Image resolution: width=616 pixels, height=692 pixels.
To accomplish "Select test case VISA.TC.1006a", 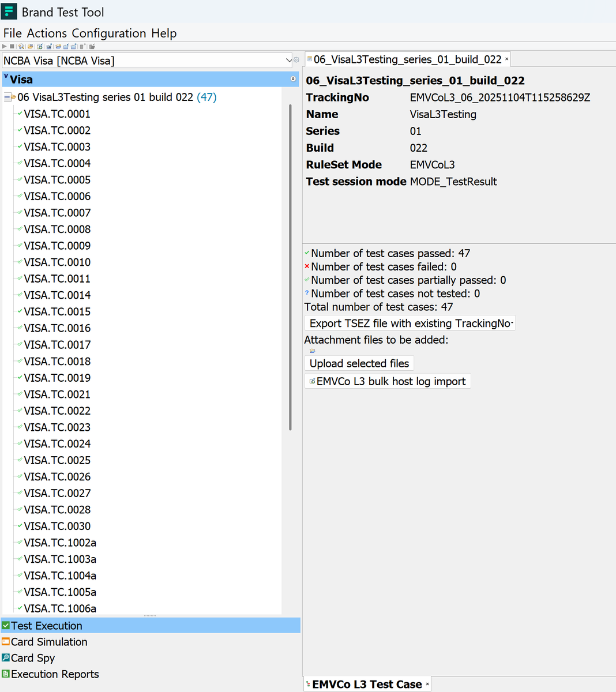I will point(60,608).
